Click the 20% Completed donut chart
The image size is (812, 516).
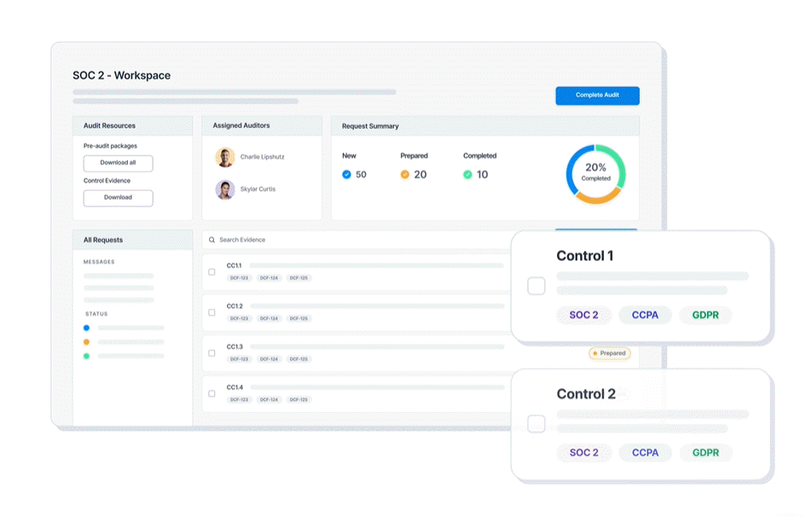[595, 174]
